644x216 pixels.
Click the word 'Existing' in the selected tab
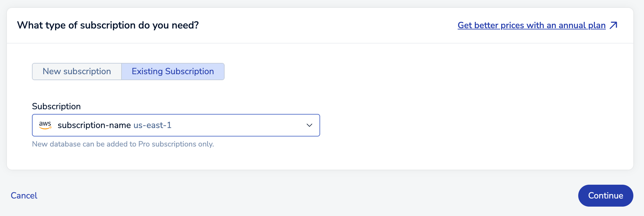(x=147, y=71)
